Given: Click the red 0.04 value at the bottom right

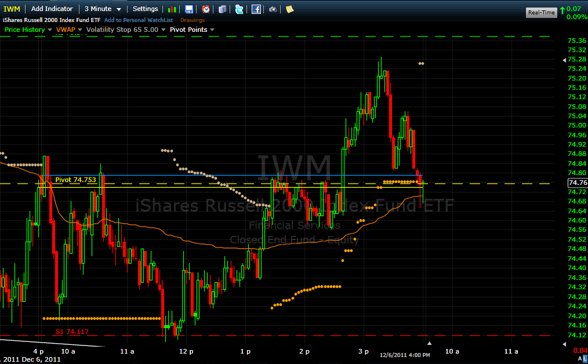Looking at the screenshot, I should click(x=580, y=351).
